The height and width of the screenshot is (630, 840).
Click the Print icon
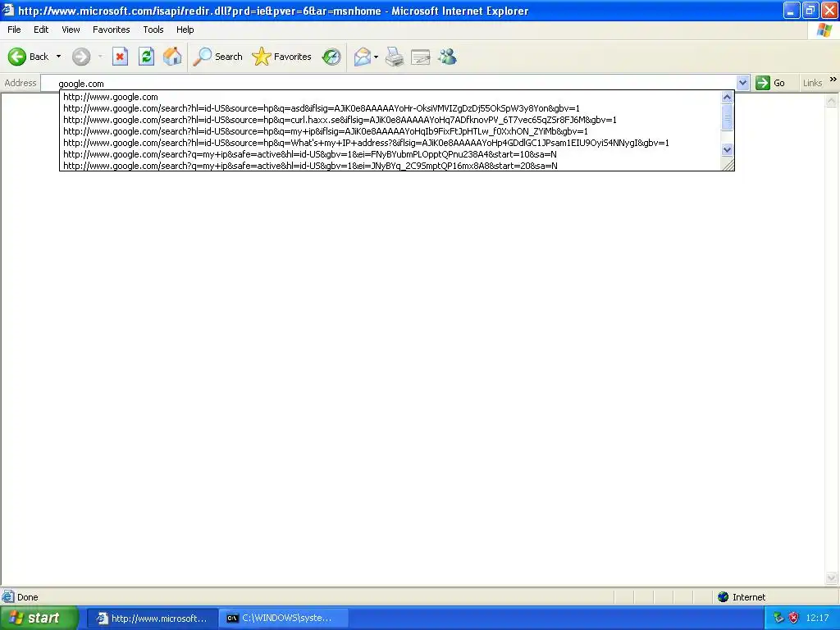pos(395,57)
